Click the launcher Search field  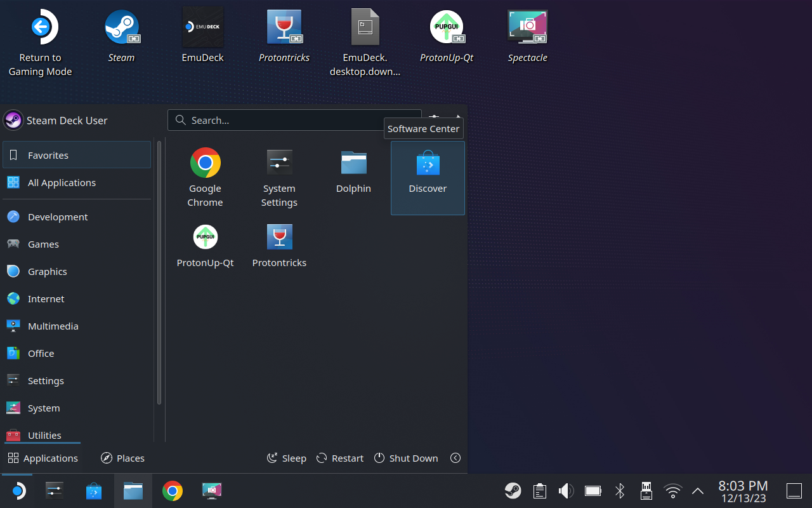294,120
